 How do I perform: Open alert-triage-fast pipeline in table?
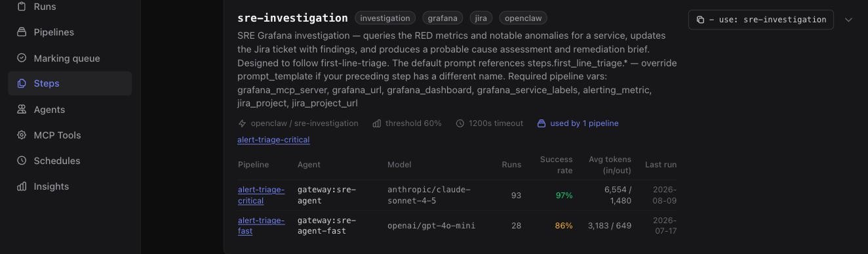click(261, 226)
